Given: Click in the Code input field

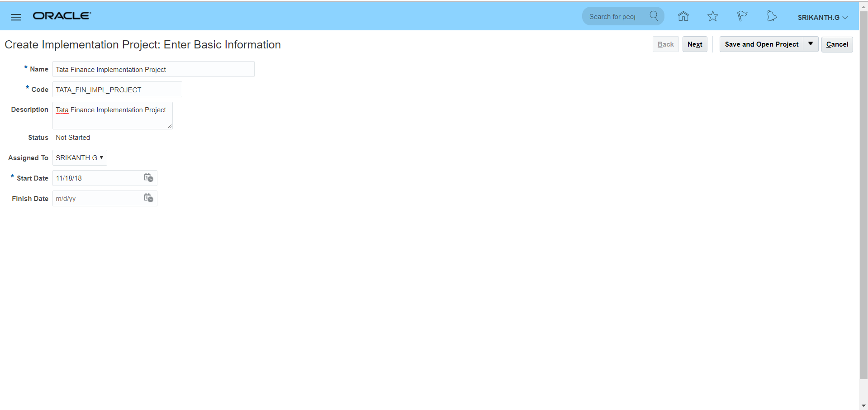Looking at the screenshot, I should click(x=117, y=90).
